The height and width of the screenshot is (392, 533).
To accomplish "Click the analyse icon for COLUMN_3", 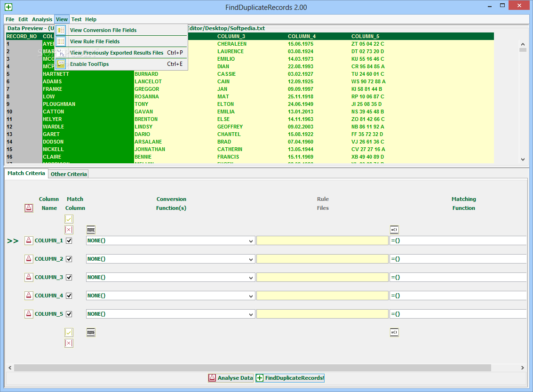I will point(29,278).
